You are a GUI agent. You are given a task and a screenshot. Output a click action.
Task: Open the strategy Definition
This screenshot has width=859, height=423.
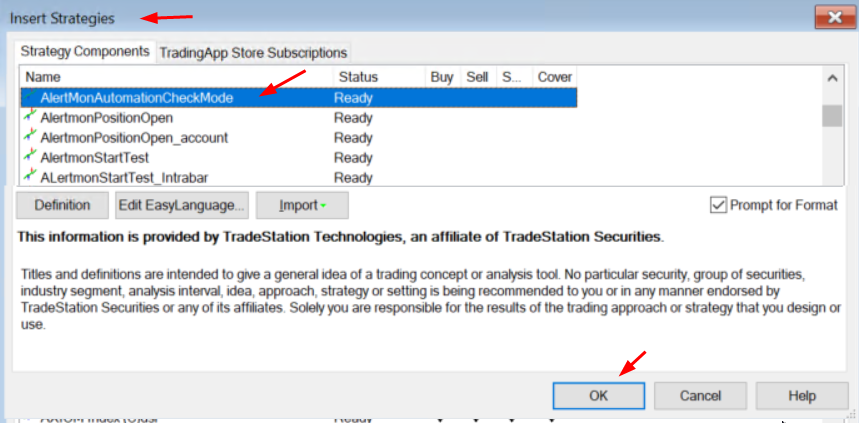pyautogui.click(x=62, y=205)
